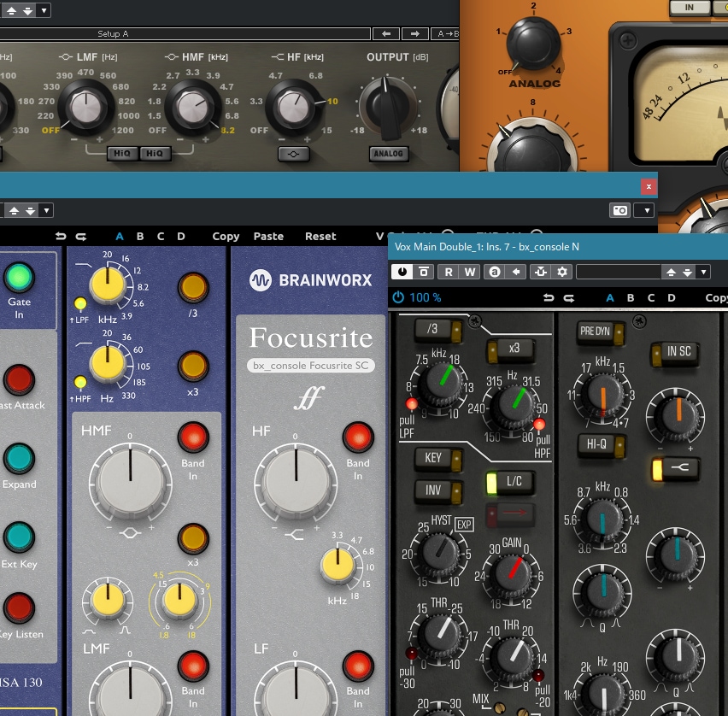The width and height of the screenshot is (728, 716).
Task: Select settings slot B in Focusrite plugin
Action: click(x=140, y=237)
